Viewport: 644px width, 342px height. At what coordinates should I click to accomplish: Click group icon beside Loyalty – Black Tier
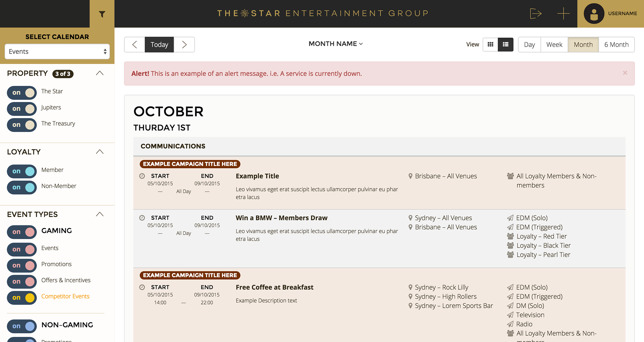pyautogui.click(x=511, y=245)
